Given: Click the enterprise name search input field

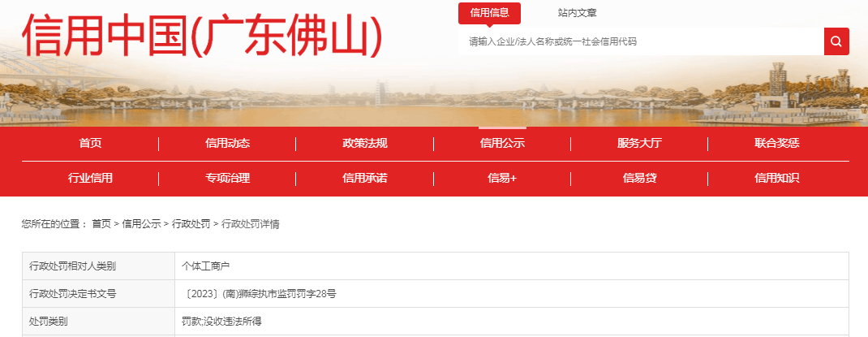Looking at the screenshot, I should 641,41.
